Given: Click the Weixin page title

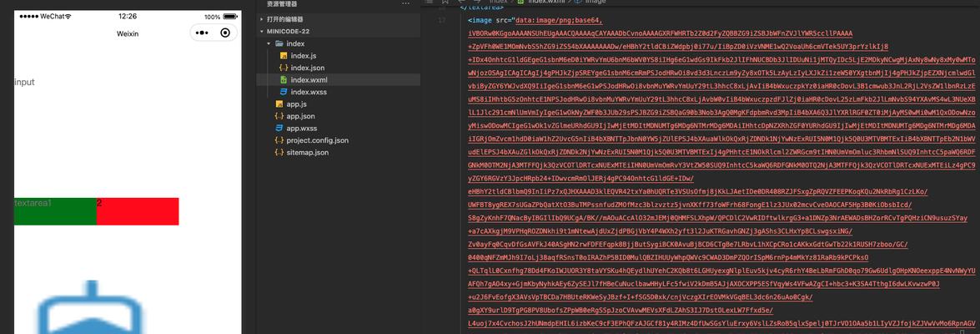Looking at the screenshot, I should (127, 33).
